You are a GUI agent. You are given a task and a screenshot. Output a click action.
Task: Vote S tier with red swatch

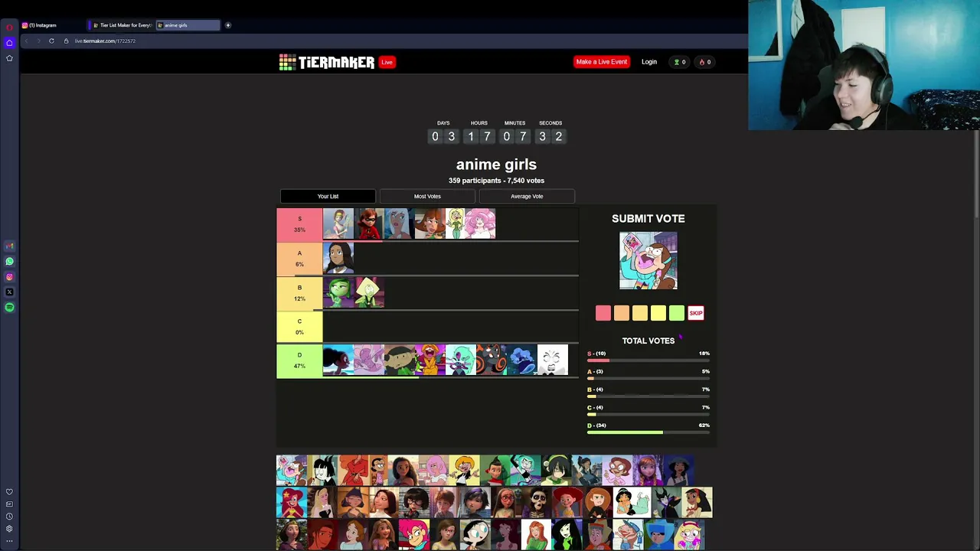click(x=603, y=313)
